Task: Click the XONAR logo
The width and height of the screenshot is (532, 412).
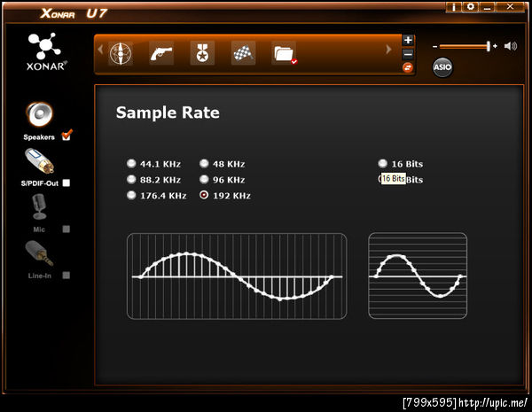Action: click(45, 52)
